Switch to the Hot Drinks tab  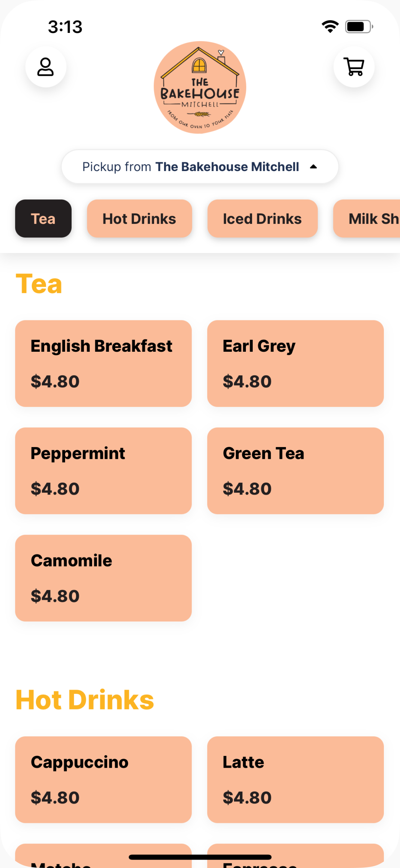(140, 219)
